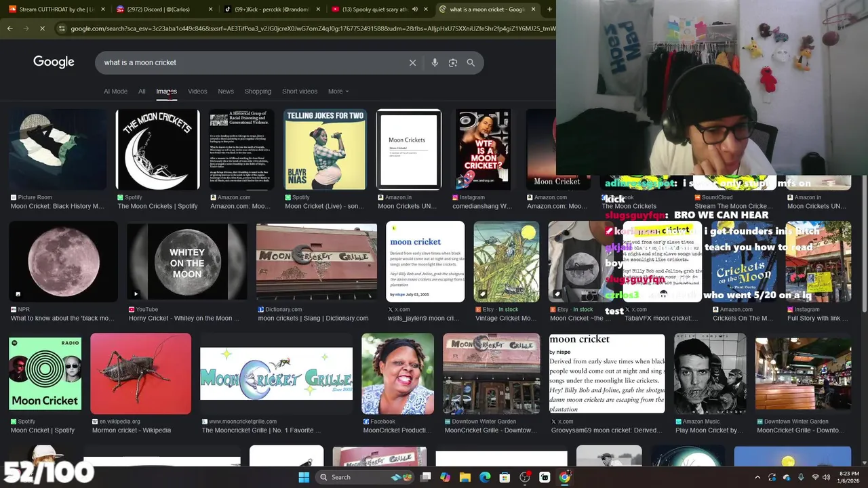This screenshot has width=868, height=488.
Task: Open Google Chrome taskbar icon
Action: [564, 477]
